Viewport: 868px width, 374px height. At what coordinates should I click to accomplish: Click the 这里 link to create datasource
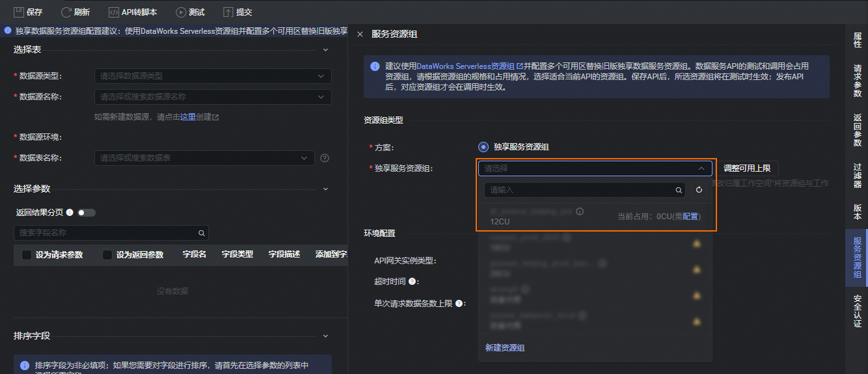[x=188, y=117]
